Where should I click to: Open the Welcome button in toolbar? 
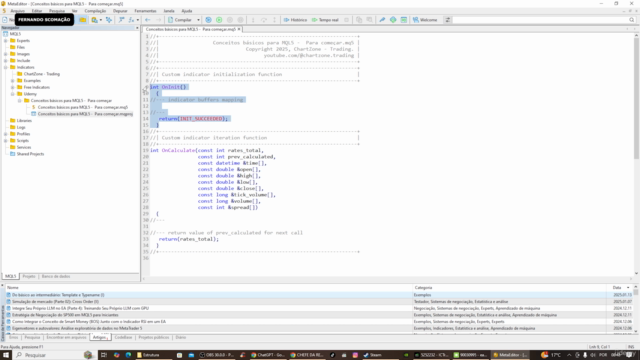click(425, 20)
